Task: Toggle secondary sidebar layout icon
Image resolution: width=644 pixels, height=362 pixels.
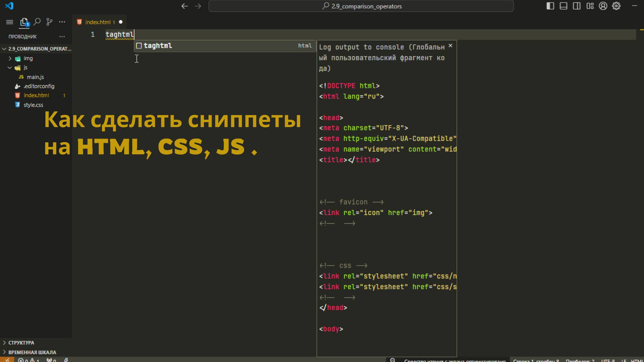Action: coord(577,6)
